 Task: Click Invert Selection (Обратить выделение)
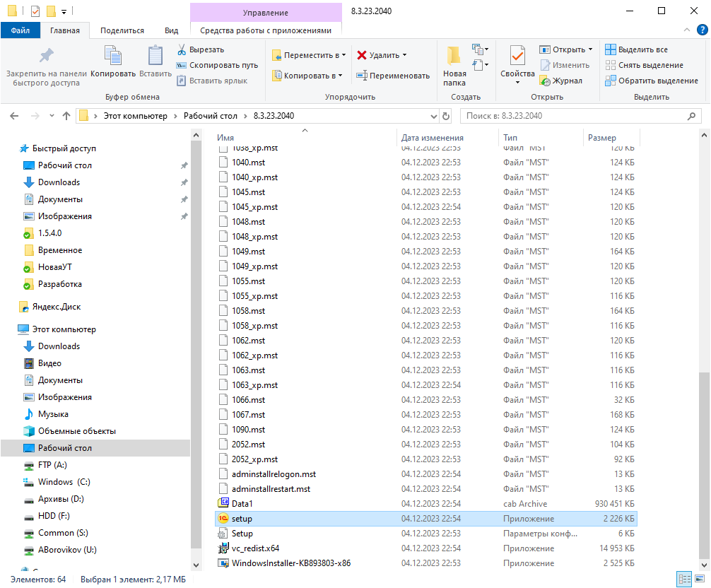click(x=651, y=81)
